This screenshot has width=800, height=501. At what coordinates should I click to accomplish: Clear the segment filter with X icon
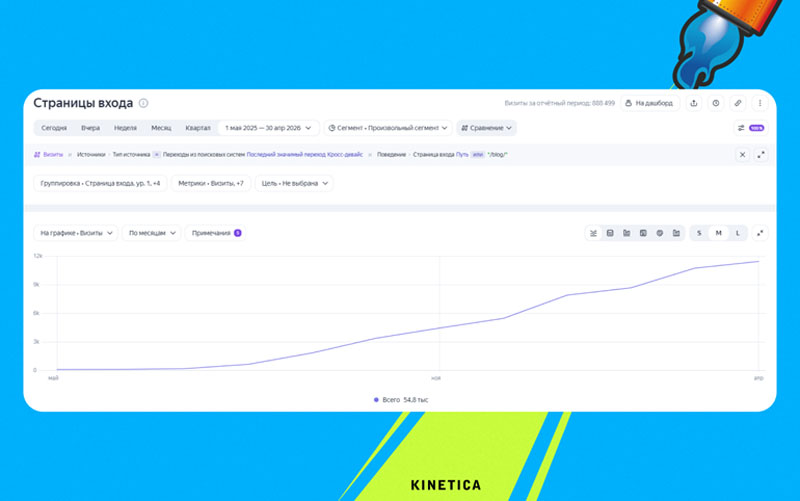742,155
